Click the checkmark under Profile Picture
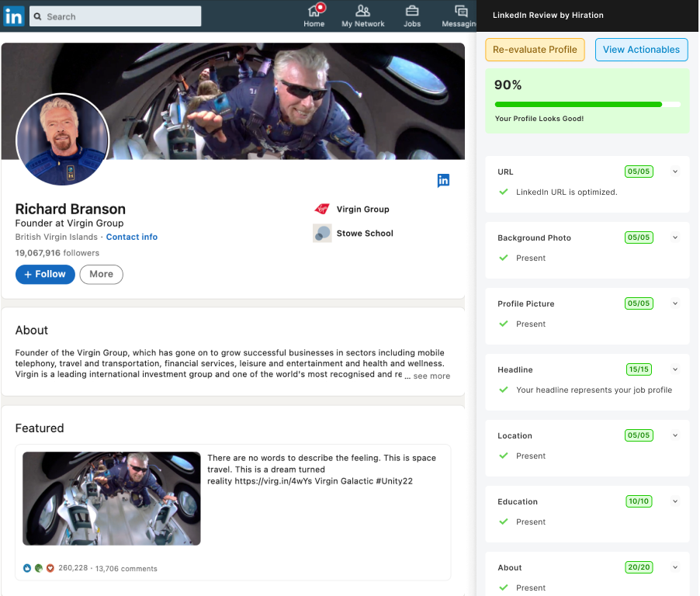700x596 pixels. coord(504,324)
